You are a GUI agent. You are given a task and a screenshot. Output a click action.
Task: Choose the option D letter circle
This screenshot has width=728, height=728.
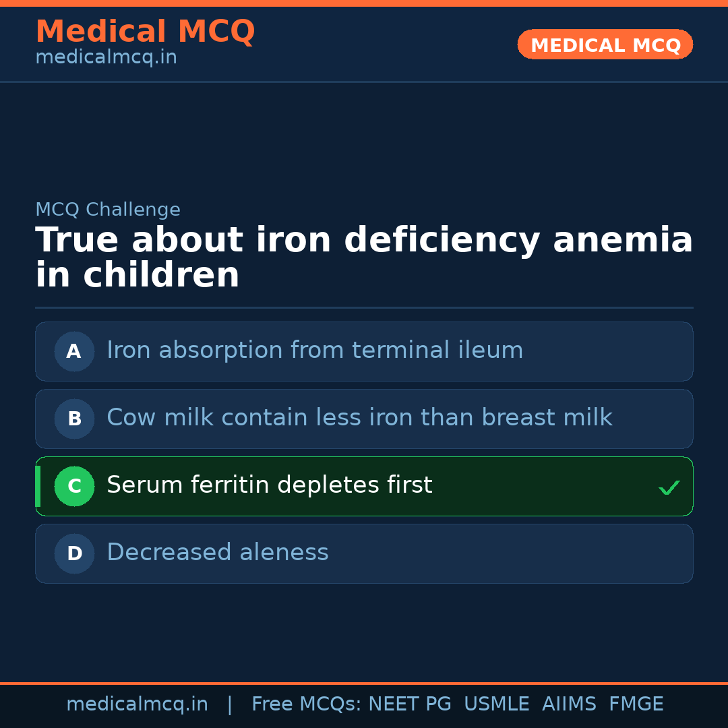pos(74,553)
